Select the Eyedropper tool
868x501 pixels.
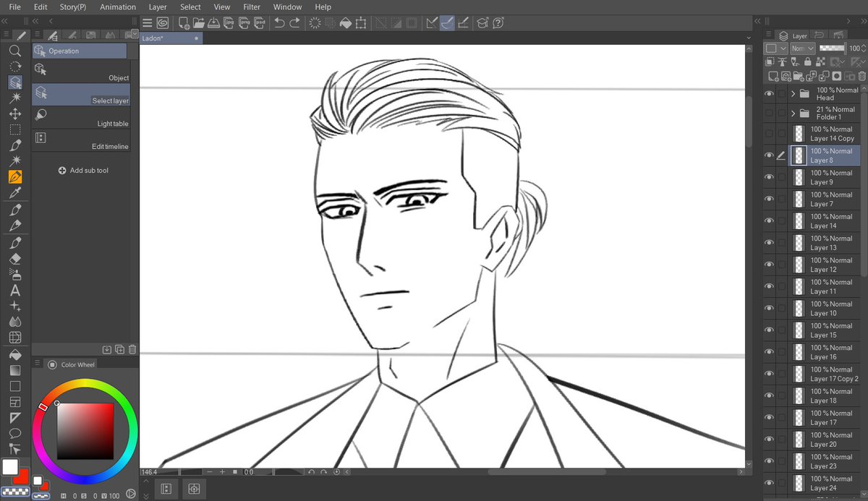15,192
